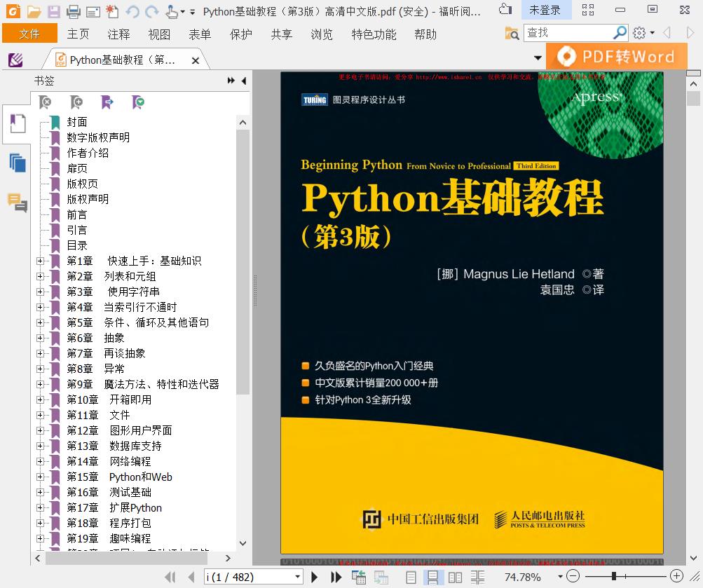Image resolution: width=703 pixels, height=588 pixels.
Task: Select the 数字版权声明 bookmark
Action: point(98,137)
